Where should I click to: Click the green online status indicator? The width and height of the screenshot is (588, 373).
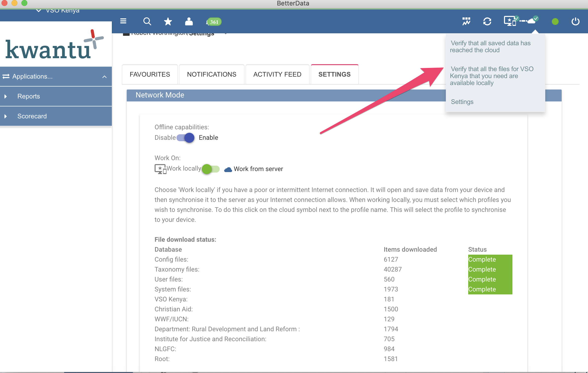point(555,22)
